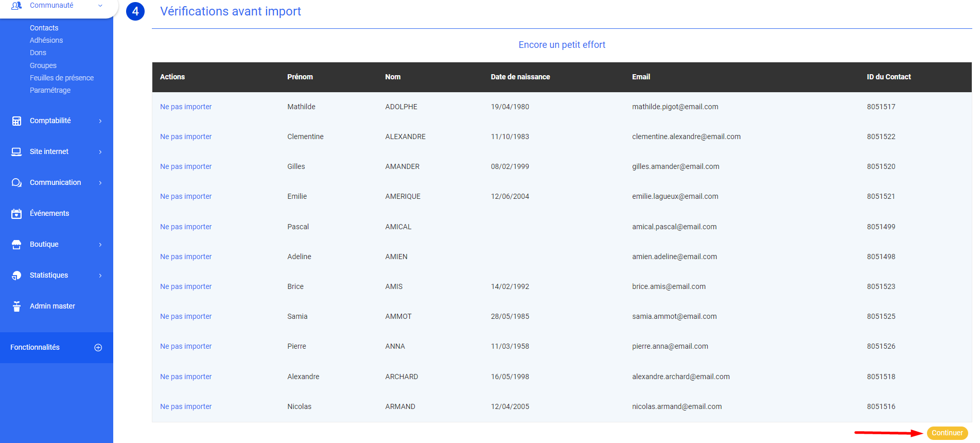Click the Communication chat bubble icon
Screen dimensions: 980x443
[x=16, y=183]
